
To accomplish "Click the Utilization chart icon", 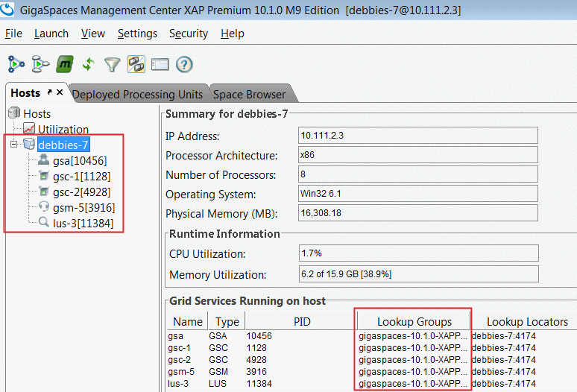I will coord(29,129).
